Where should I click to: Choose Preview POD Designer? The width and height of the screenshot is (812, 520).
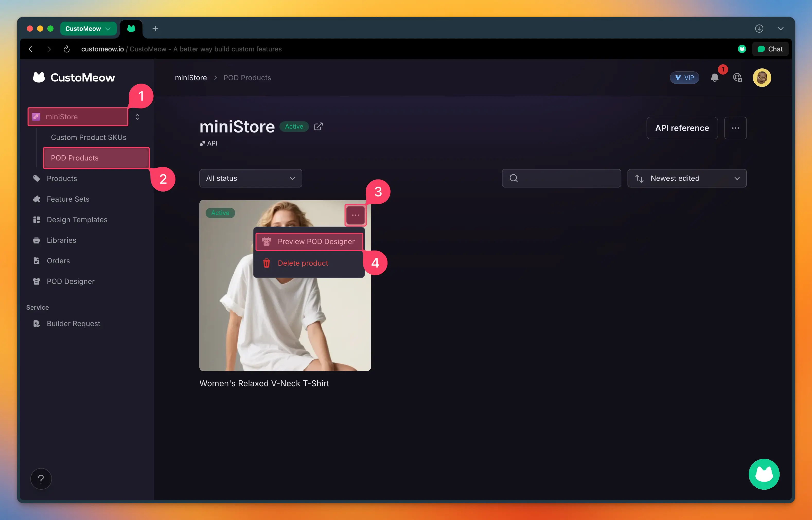[x=309, y=241]
